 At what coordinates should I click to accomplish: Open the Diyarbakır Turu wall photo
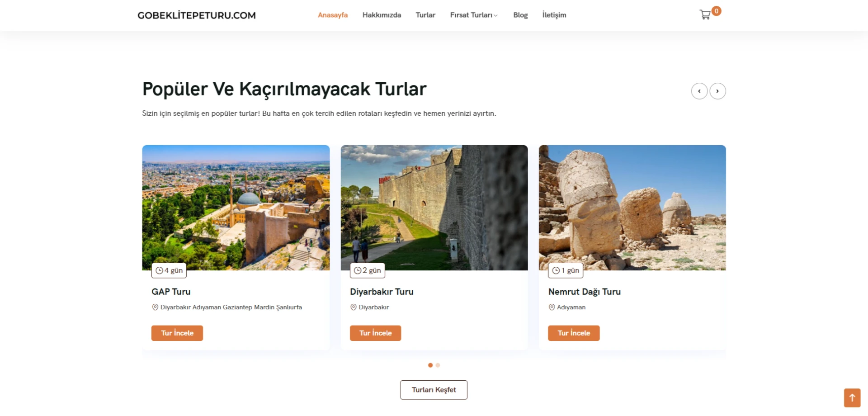(x=434, y=208)
